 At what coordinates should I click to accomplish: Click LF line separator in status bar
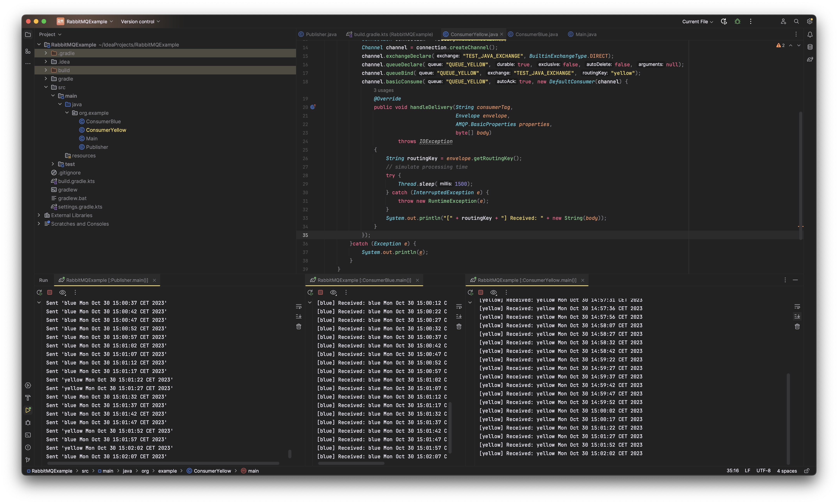747,471
